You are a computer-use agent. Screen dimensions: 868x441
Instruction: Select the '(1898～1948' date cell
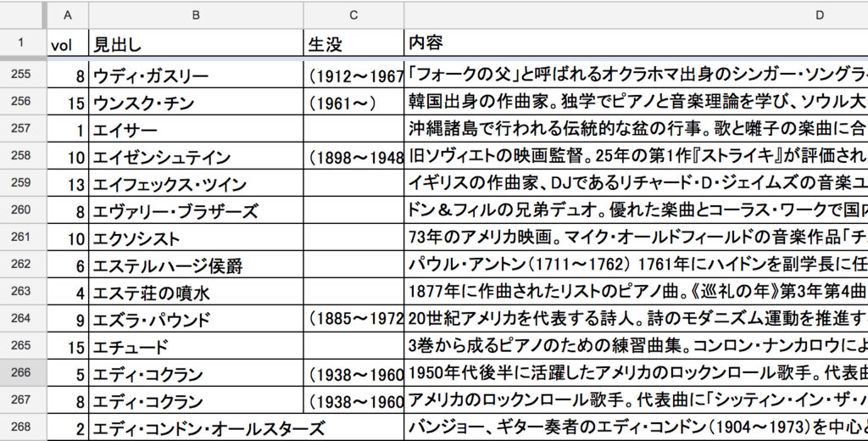pyautogui.click(x=353, y=156)
